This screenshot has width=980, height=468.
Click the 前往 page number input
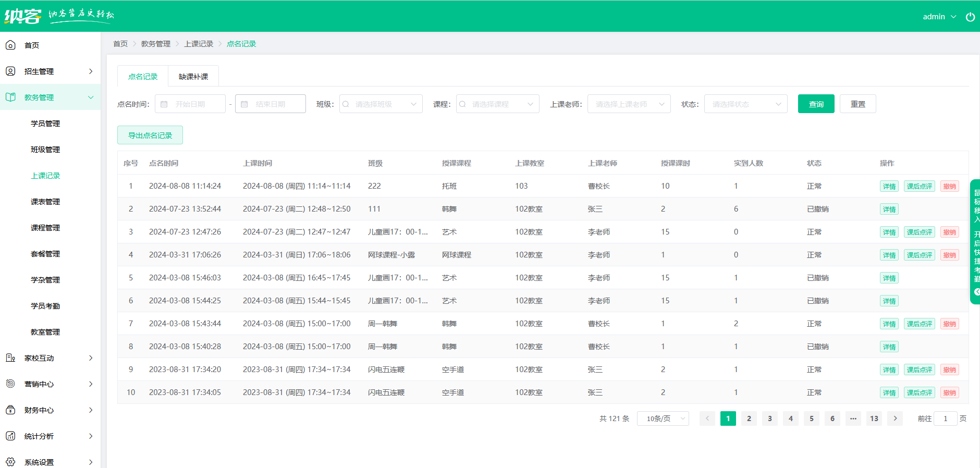pyautogui.click(x=946, y=418)
